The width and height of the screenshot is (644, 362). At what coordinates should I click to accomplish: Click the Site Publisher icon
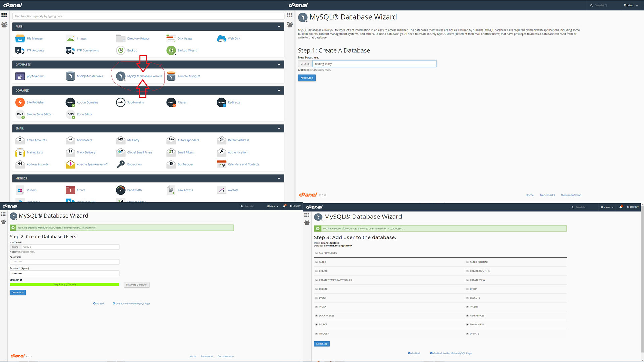(x=20, y=102)
